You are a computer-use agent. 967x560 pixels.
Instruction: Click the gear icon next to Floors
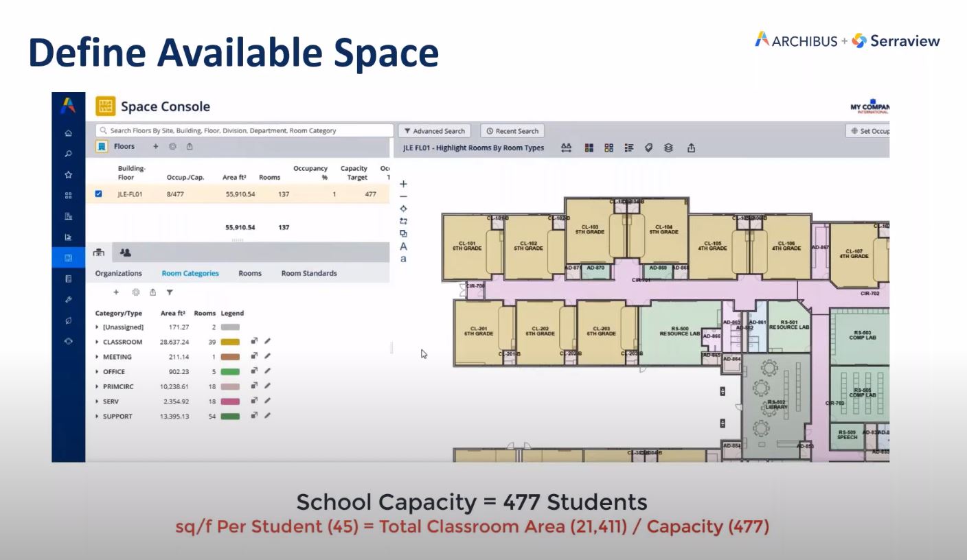click(173, 146)
